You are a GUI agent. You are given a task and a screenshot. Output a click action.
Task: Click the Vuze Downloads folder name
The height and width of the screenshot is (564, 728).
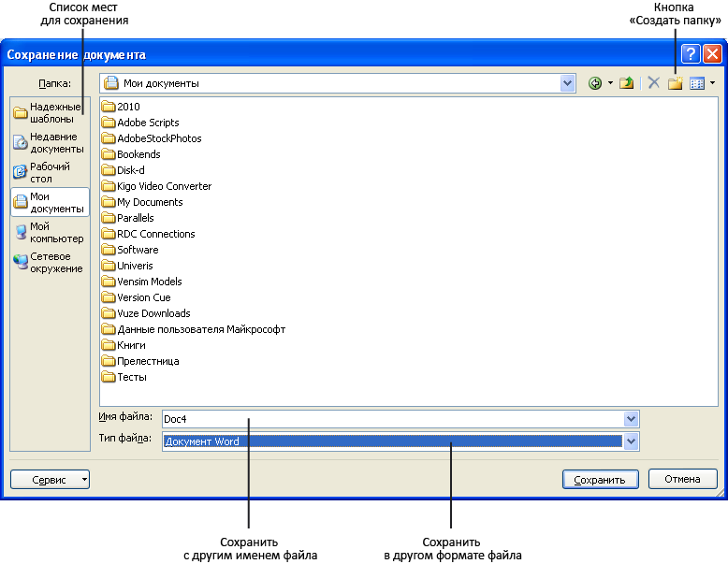click(153, 313)
